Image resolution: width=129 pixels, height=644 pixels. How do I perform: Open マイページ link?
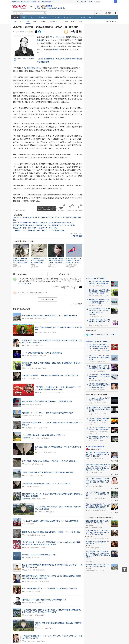[99, 13]
